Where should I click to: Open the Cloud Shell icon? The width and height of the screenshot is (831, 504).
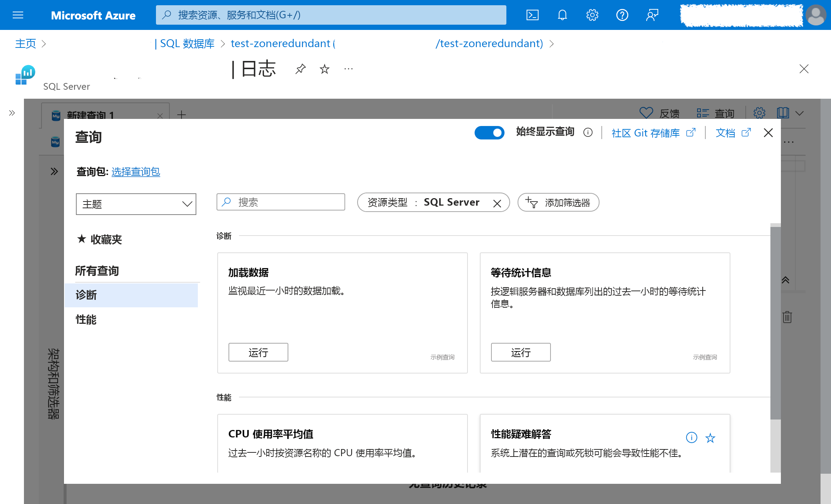click(532, 15)
